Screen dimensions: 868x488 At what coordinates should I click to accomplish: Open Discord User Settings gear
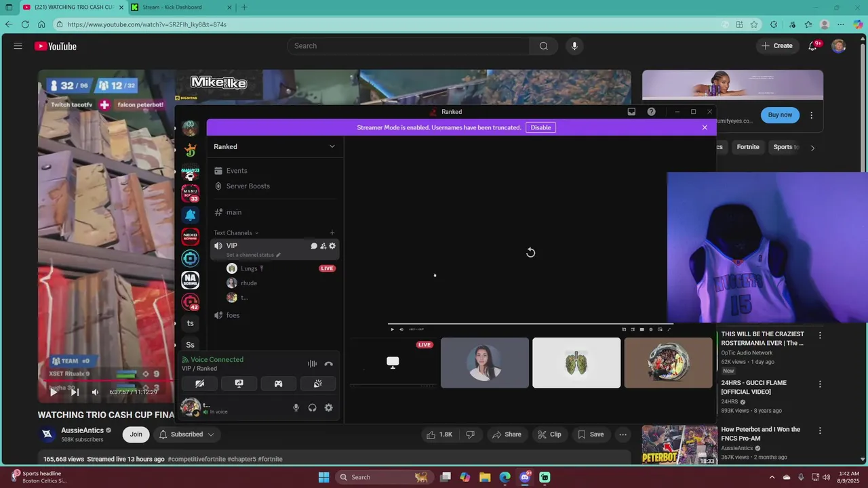[329, 407]
